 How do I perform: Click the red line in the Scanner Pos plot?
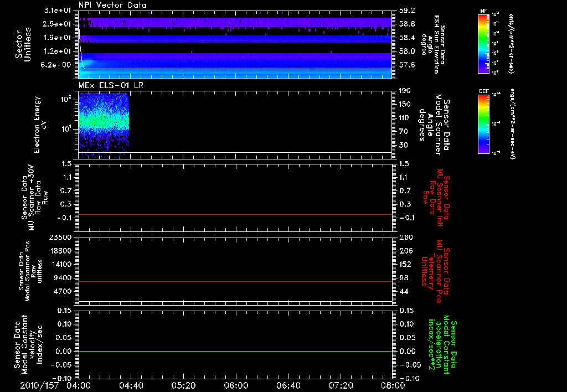click(235, 281)
